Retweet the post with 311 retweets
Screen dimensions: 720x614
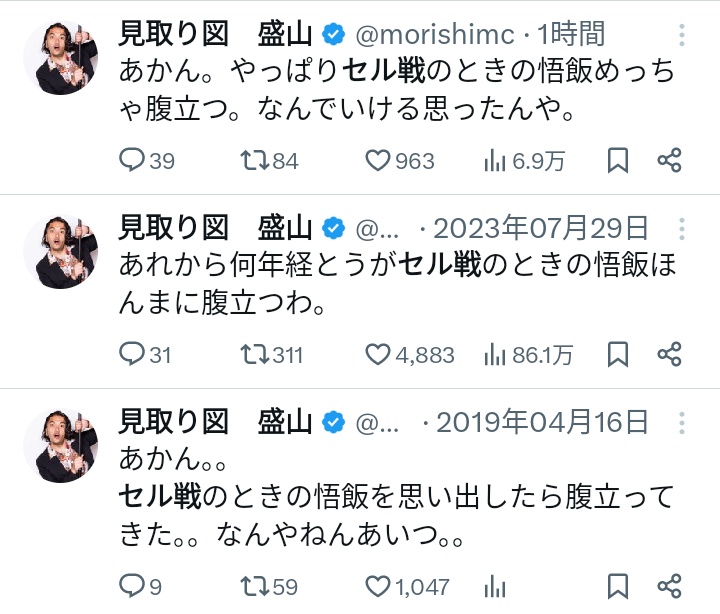(x=254, y=354)
